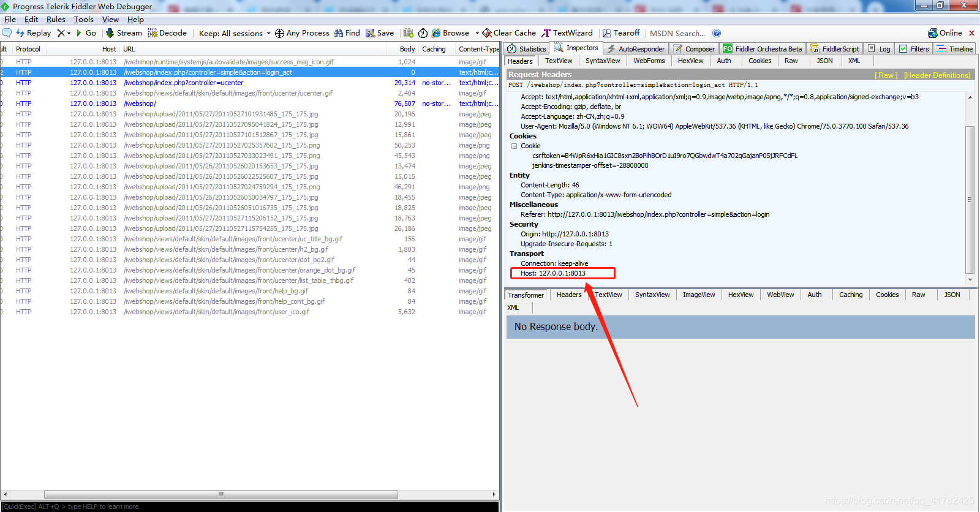Open the TextWizard tool
The width and height of the screenshot is (980, 512).
pyautogui.click(x=567, y=33)
